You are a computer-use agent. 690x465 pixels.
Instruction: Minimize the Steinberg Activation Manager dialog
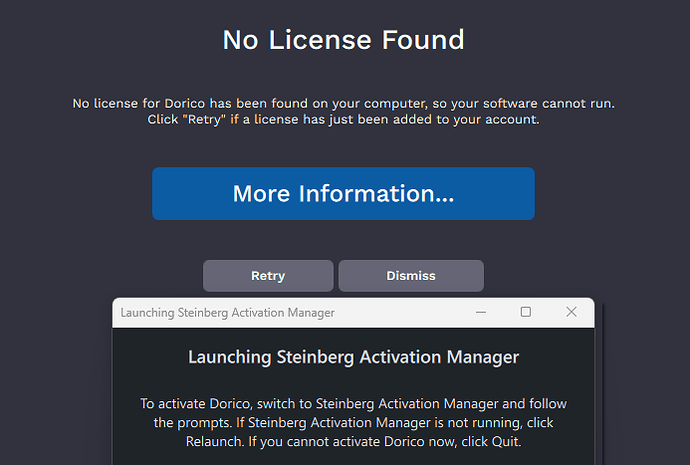pos(480,312)
